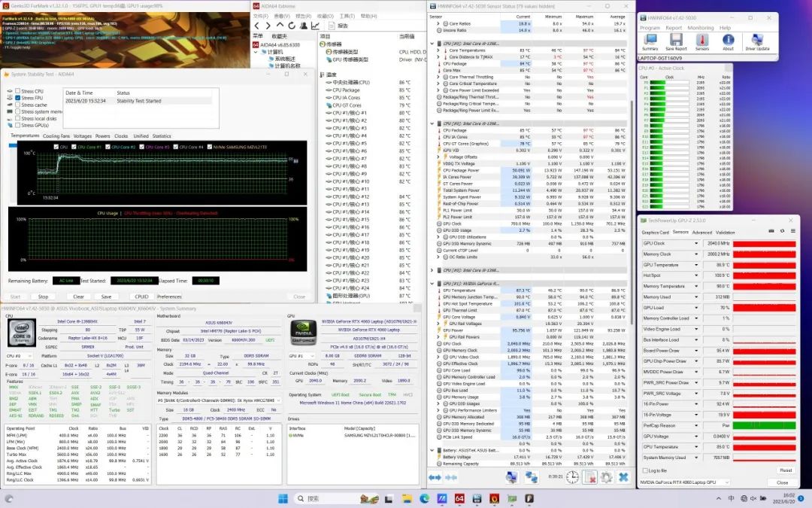Click the green PerfCap Reason graph bar
This screenshot has width=812, height=508.
coord(765,425)
